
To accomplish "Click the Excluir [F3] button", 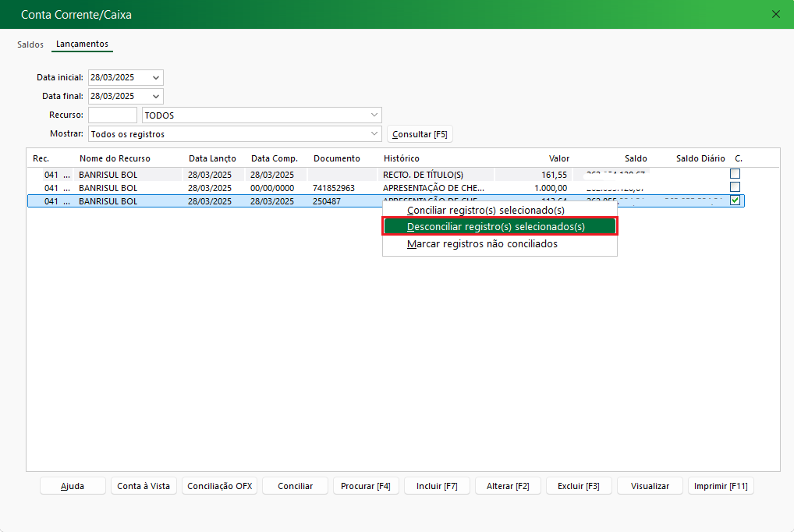I will (x=579, y=486).
